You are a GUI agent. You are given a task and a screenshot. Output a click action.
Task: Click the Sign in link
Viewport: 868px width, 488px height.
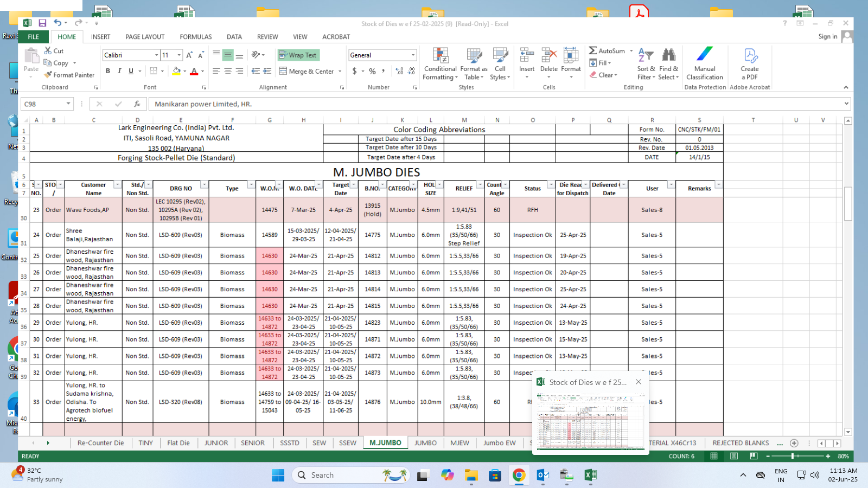[827, 36]
